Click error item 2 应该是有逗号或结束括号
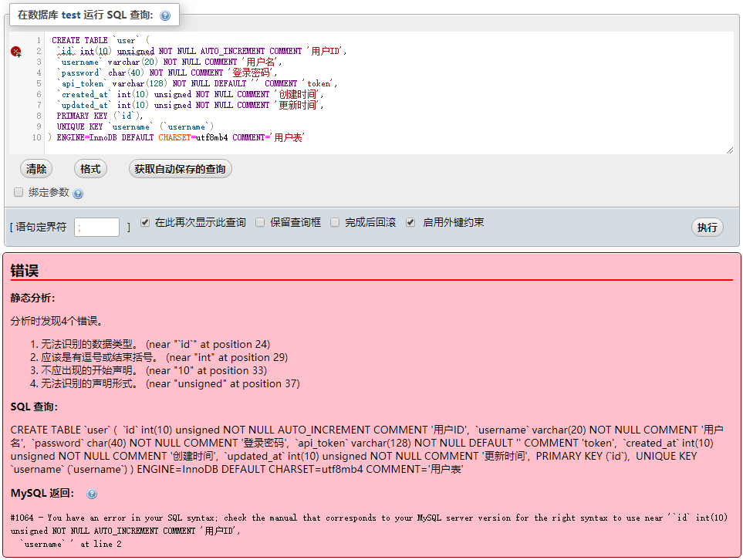Image resolution: width=743 pixels, height=560 pixels. [164, 357]
